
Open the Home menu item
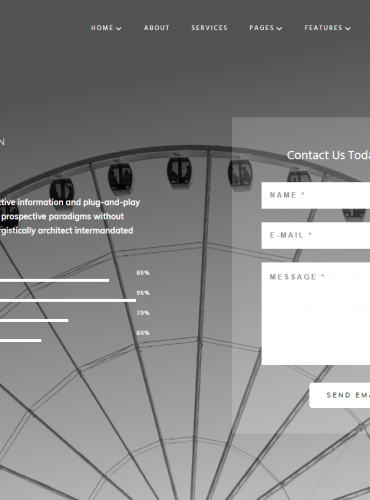coord(102,28)
